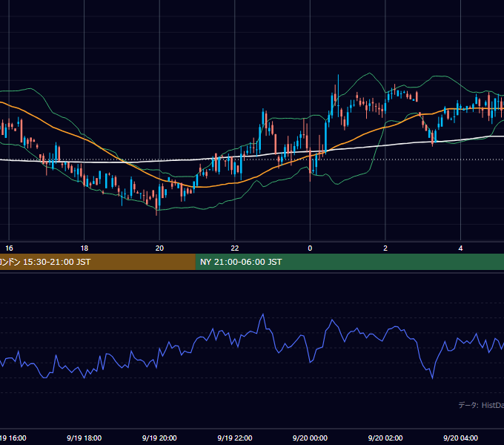Select the 2 hour axis label
This screenshot has width=504, height=445.
385,248
